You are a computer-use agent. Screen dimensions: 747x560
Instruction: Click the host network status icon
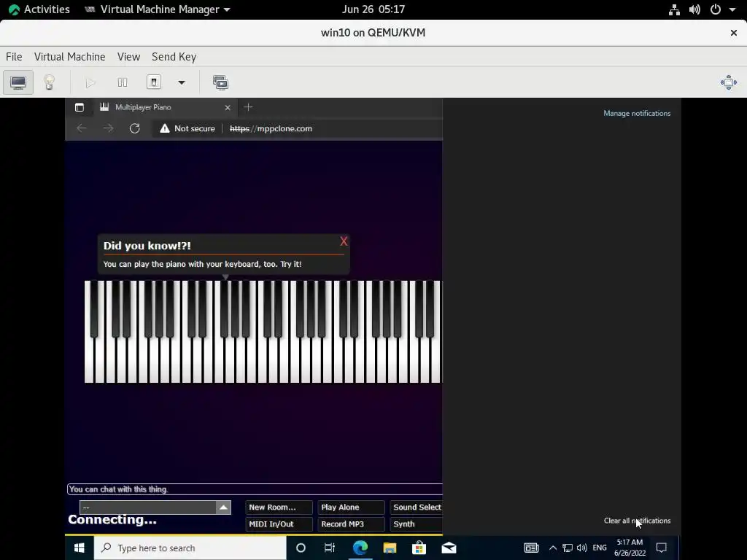click(674, 9)
